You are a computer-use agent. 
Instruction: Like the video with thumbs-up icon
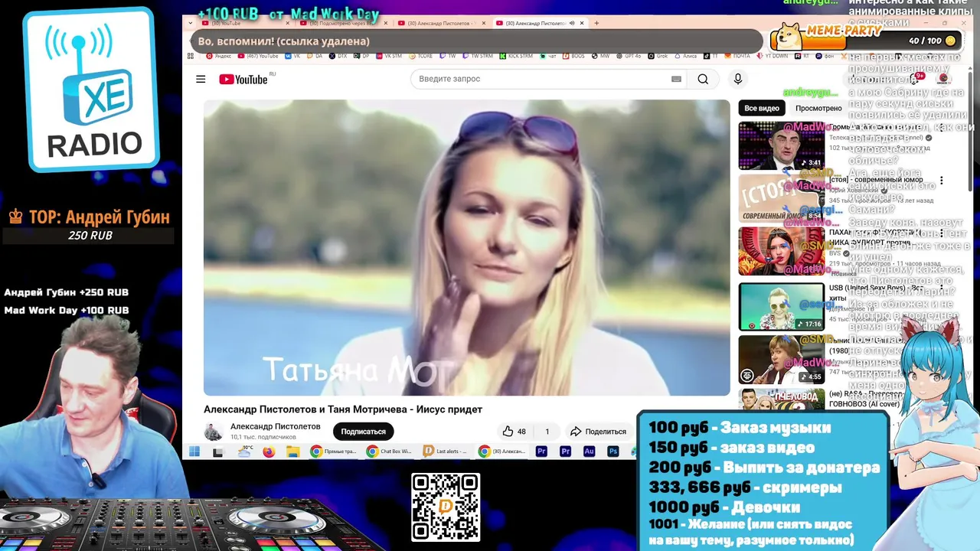[x=514, y=432]
